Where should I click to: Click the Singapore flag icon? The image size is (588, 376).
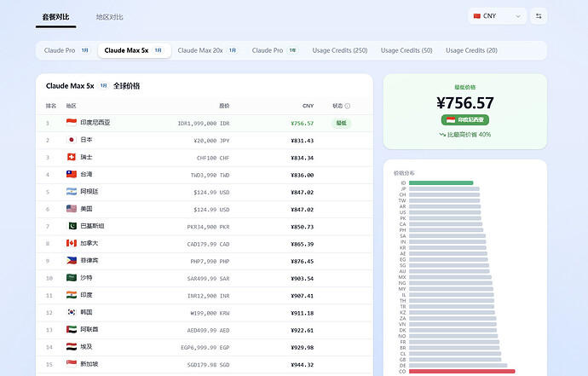click(72, 364)
